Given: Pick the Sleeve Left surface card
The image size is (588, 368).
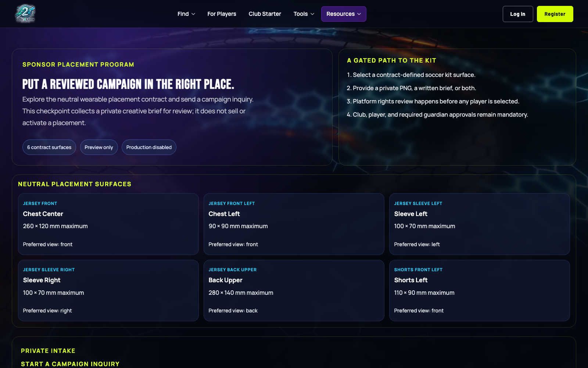Looking at the screenshot, I should (480, 224).
